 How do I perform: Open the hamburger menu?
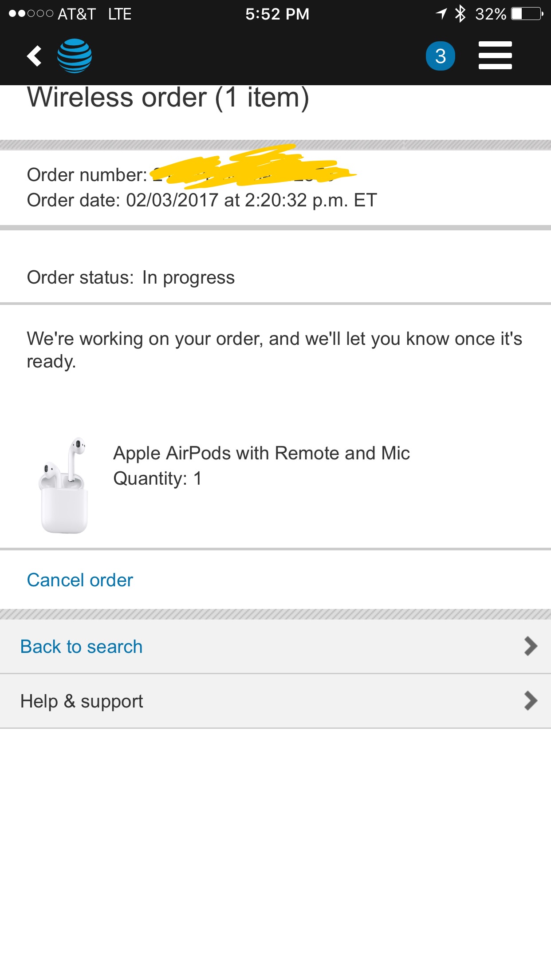[x=495, y=55]
